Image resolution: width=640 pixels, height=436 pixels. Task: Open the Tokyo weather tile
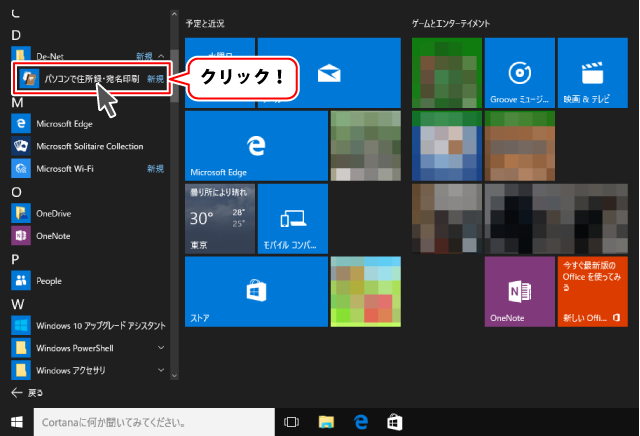click(219, 219)
